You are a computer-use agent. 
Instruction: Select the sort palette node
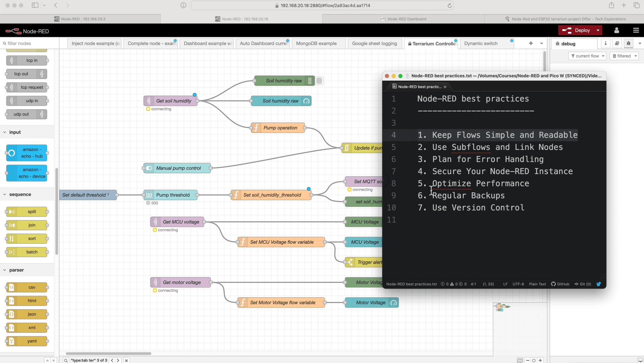(x=27, y=239)
